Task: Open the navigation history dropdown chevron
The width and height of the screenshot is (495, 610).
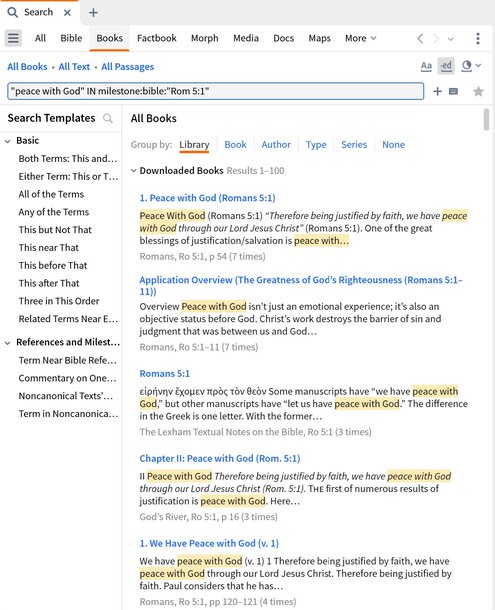Action: 451,39
